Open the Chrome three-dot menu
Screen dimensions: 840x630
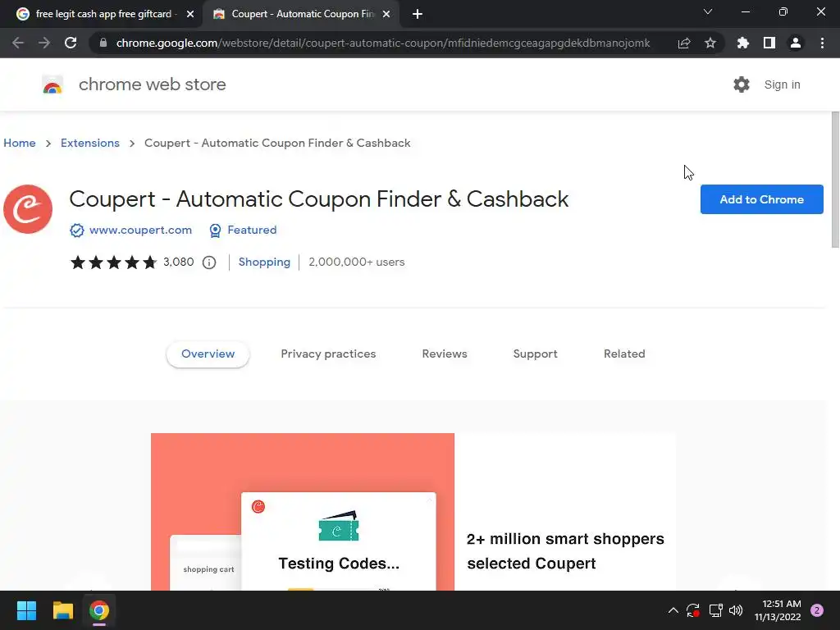point(822,43)
